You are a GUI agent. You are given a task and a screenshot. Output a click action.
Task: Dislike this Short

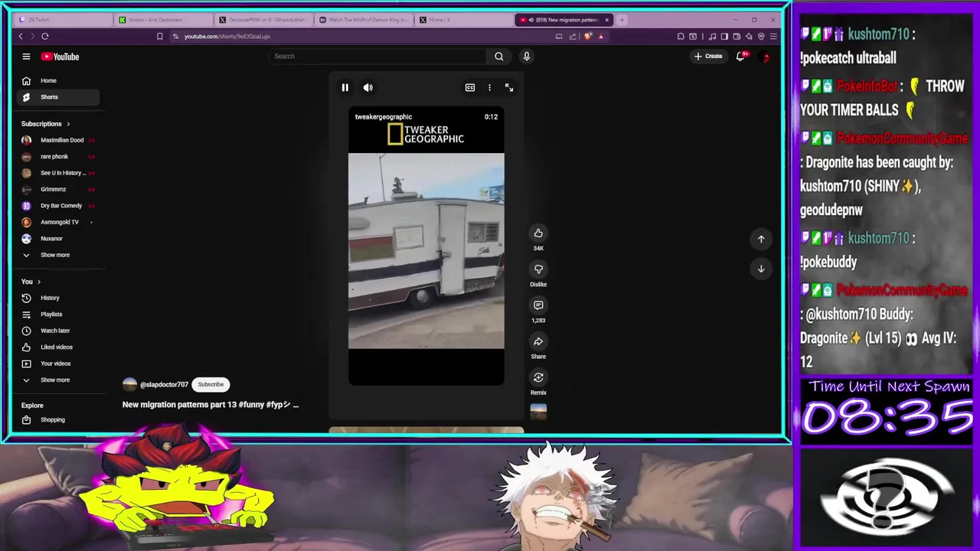(538, 269)
